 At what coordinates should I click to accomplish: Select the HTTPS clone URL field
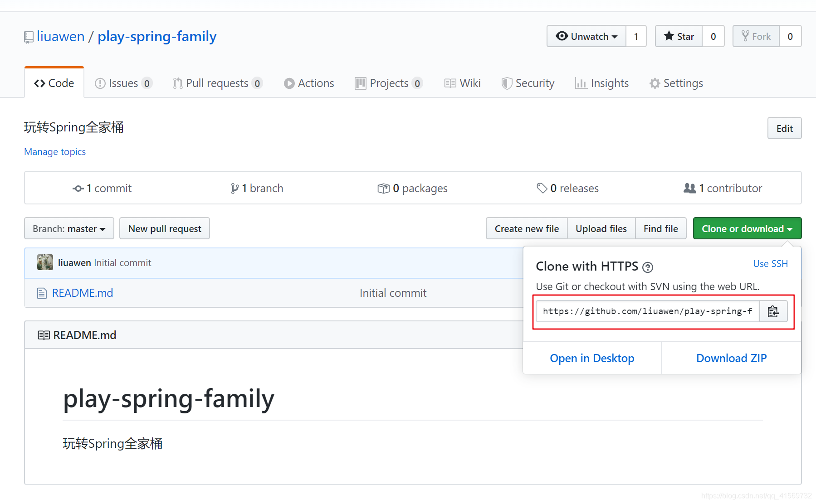tap(648, 311)
